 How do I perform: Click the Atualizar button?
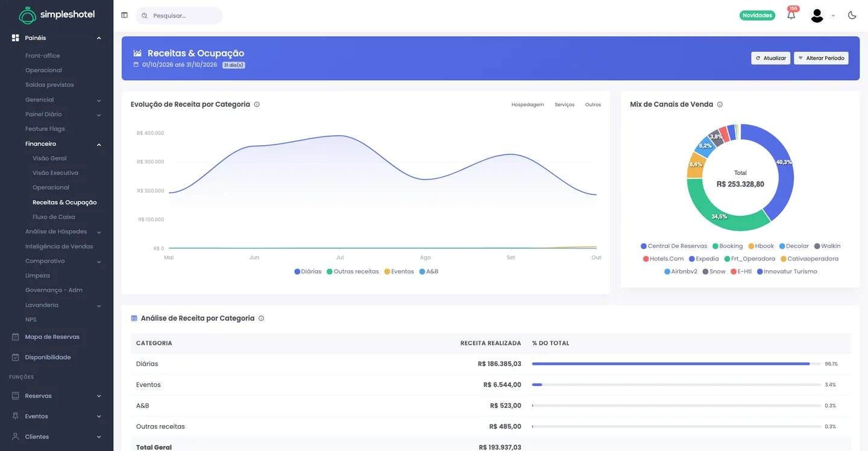pyautogui.click(x=770, y=58)
